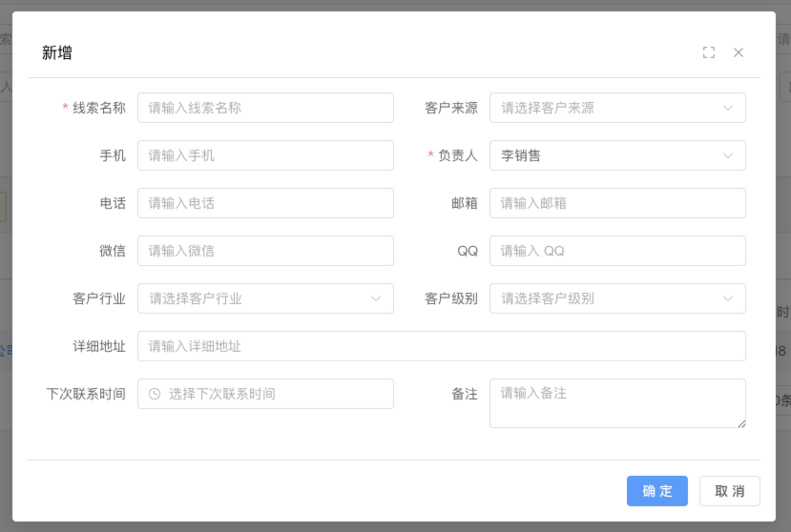Click the clock icon in 下次联系时间 field
The height and width of the screenshot is (532, 791).
(x=155, y=394)
